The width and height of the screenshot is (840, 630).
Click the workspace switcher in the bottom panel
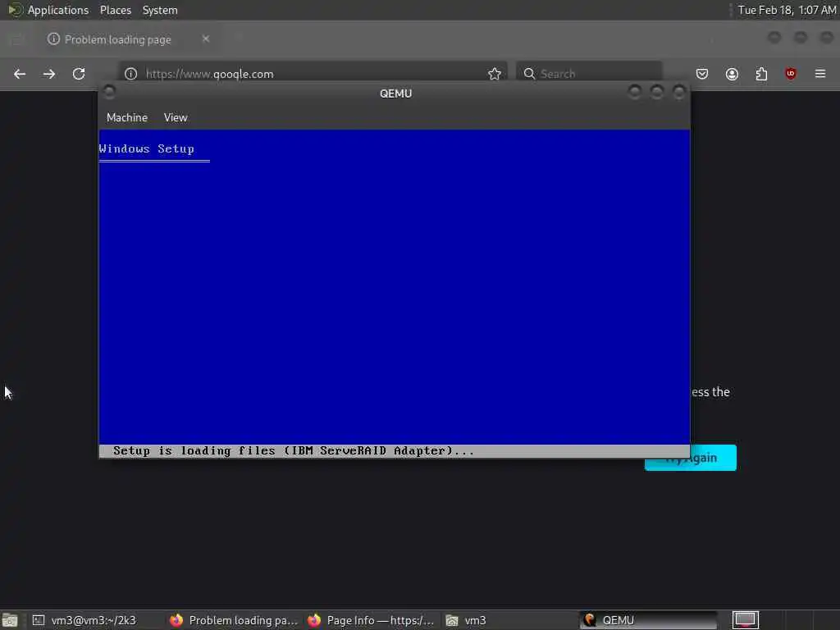click(745, 620)
